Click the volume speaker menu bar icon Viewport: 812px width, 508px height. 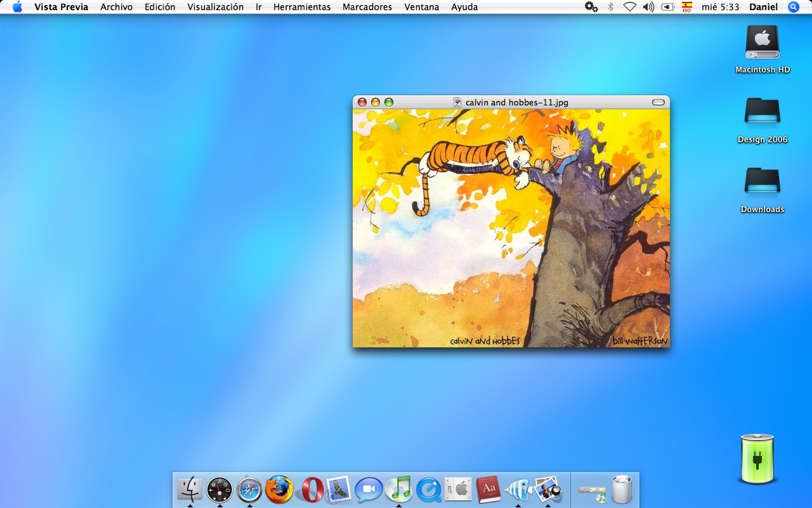coord(648,7)
